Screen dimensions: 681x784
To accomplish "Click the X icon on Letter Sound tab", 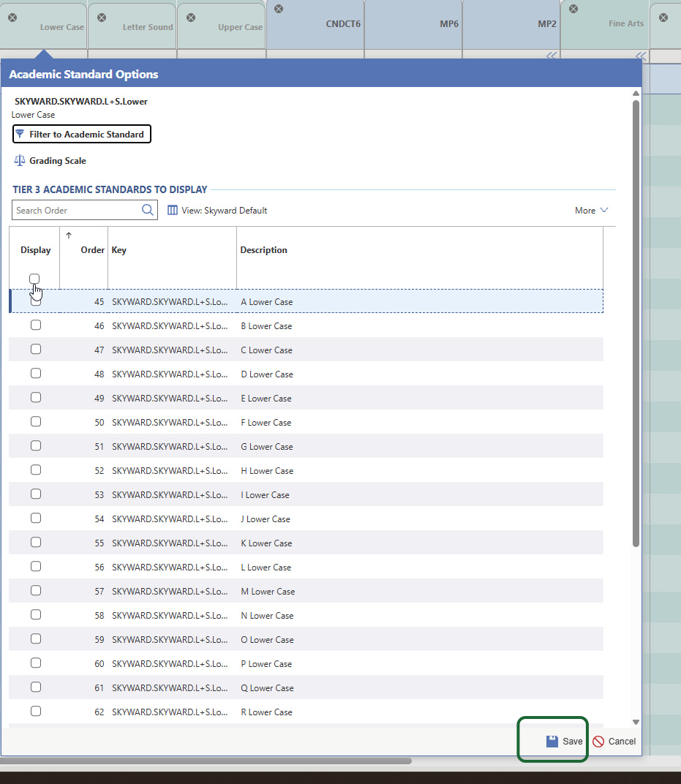I will (x=102, y=18).
